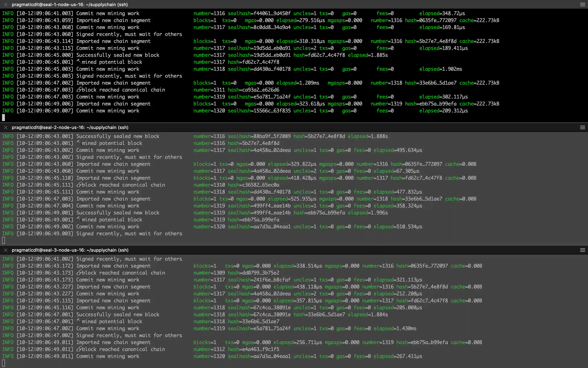Click hammer icon on seal-2 mined block 1316 line
The height and width of the screenshot is (368, 588).
(x=79, y=143)
